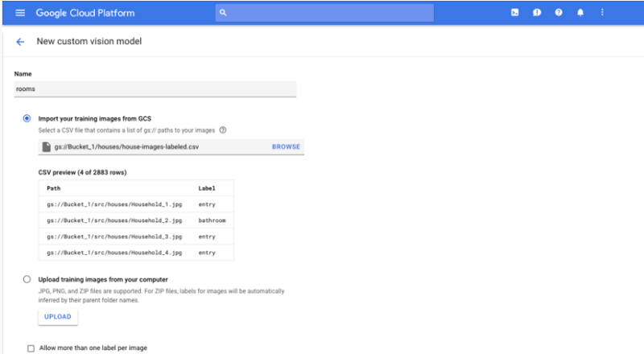Viewport: 644px width, 354px height.
Task: Activate Cloud Shell terminal icon
Action: coord(515,13)
